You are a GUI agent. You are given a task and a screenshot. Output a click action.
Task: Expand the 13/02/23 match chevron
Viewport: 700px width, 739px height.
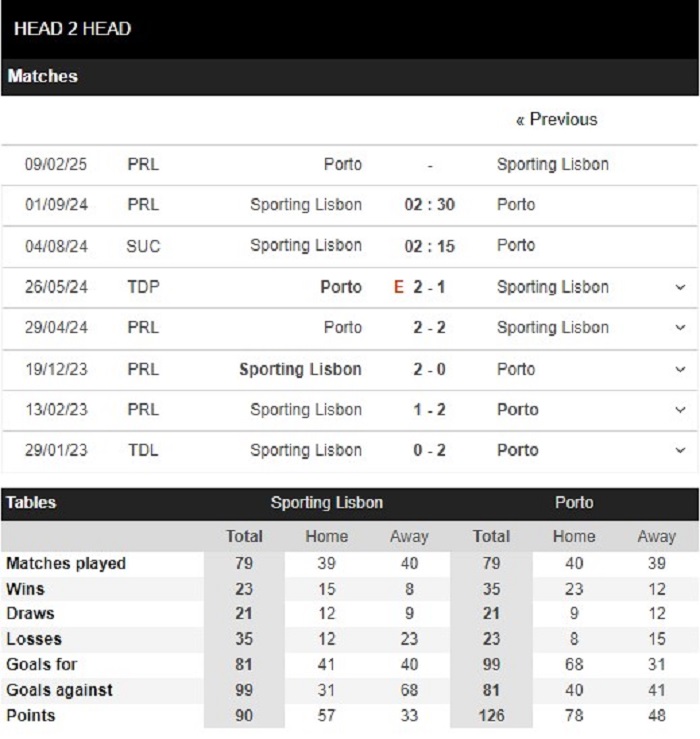[680, 410]
